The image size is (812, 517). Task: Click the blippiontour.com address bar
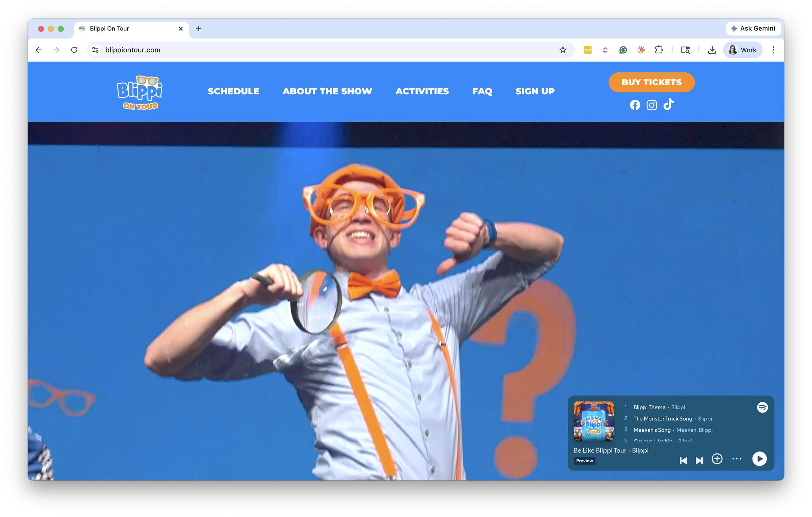pyautogui.click(x=330, y=50)
